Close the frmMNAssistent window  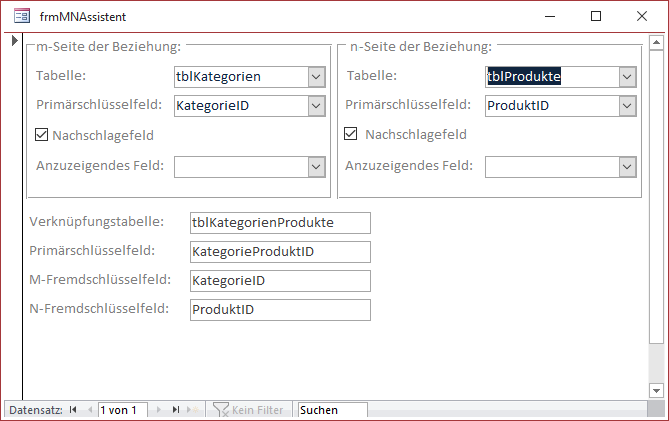tap(642, 16)
